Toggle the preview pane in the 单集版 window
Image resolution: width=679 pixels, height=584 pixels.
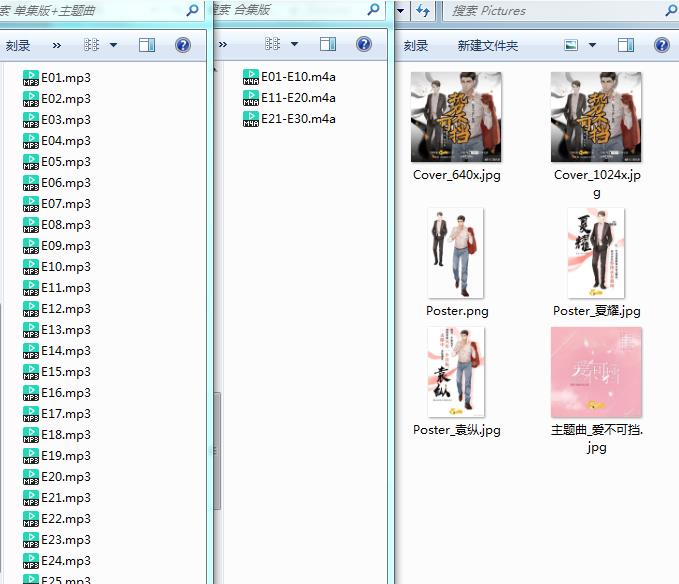(x=147, y=45)
